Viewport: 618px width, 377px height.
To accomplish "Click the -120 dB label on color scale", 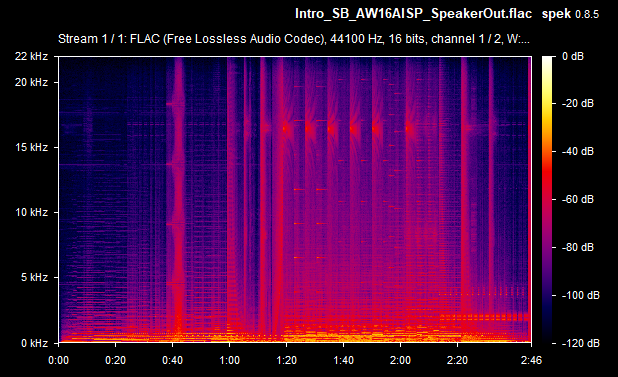I will tap(580, 343).
